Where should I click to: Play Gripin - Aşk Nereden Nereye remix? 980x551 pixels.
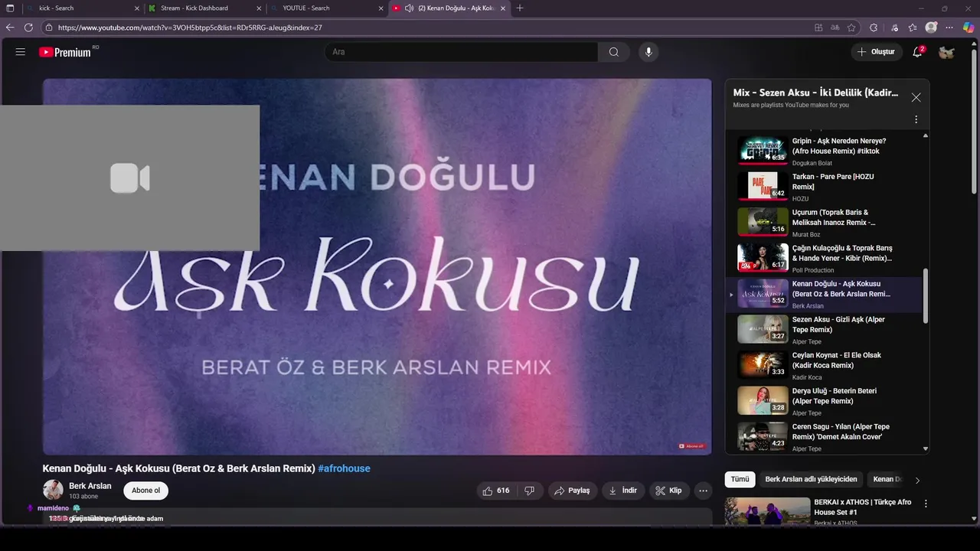coord(823,151)
